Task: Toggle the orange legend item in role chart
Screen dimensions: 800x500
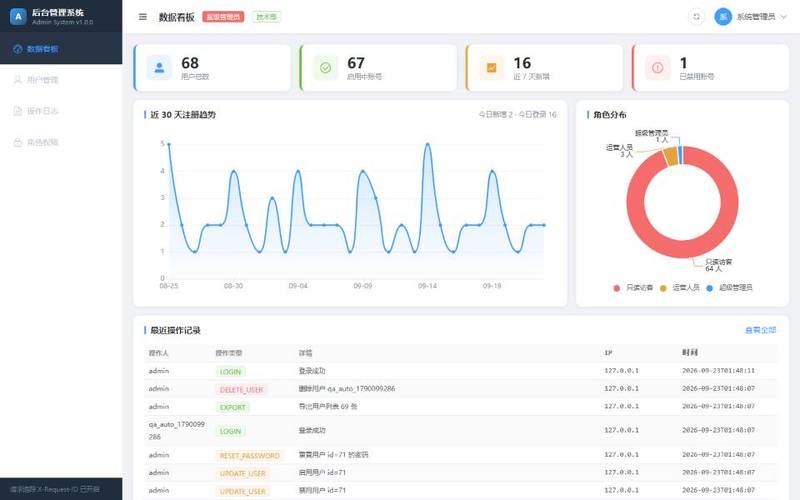Action: click(x=680, y=288)
